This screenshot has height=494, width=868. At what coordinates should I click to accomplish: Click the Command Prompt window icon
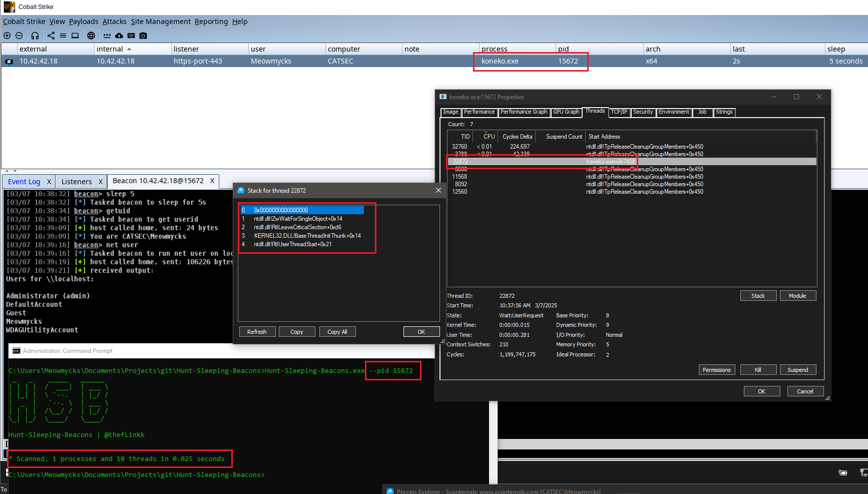[x=17, y=351]
